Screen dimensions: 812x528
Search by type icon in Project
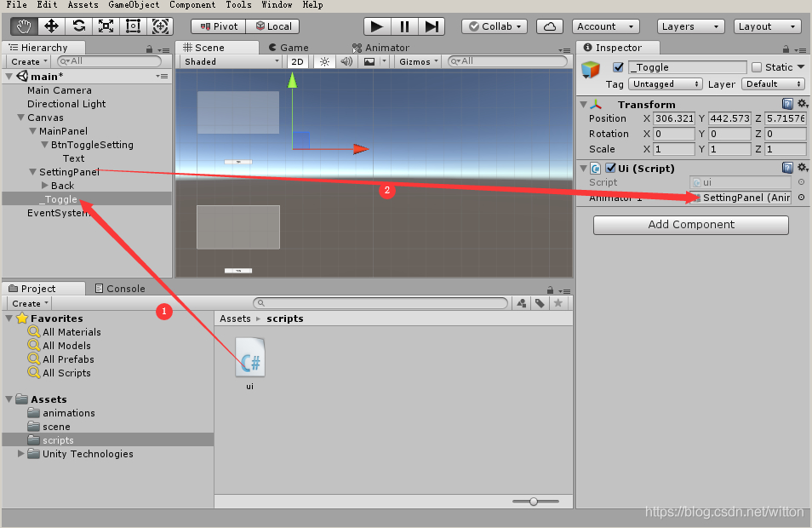coord(522,303)
